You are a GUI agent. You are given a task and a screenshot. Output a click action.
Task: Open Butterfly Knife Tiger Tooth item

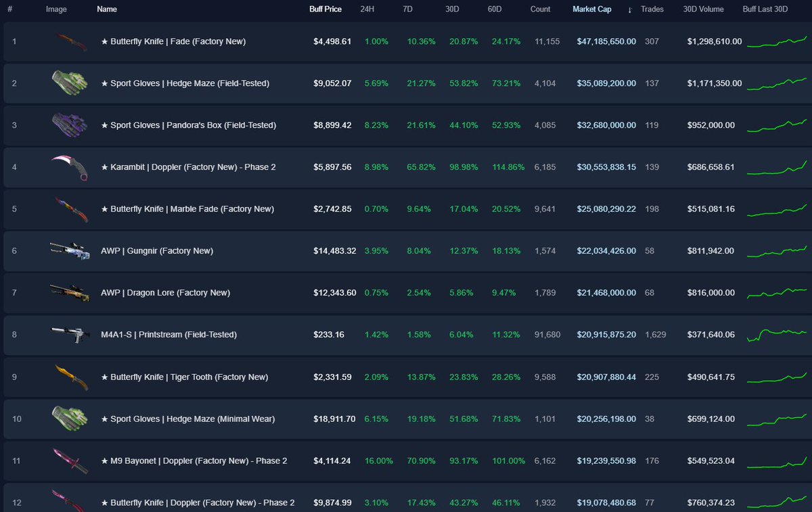[184, 377]
